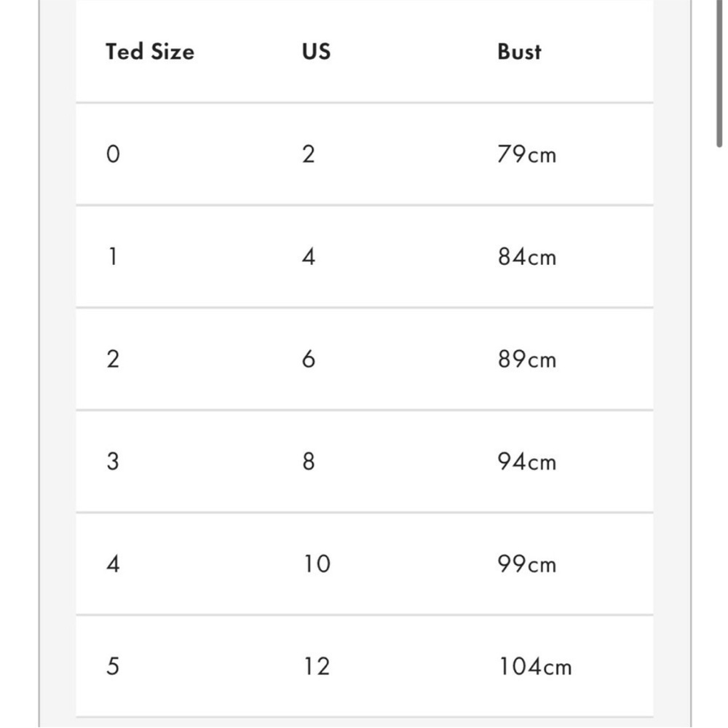
Task: Click the 94cm bust measurement
Action: tap(526, 462)
